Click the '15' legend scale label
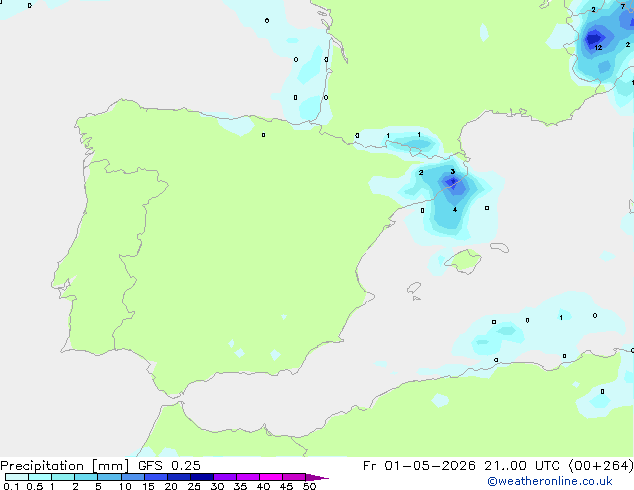This screenshot has width=634, height=490. [148, 486]
